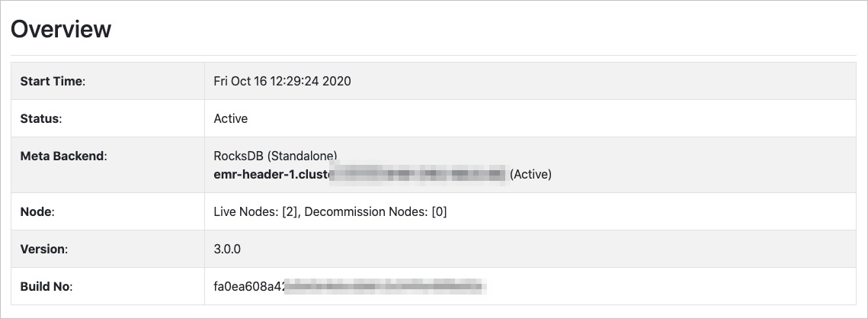The image size is (868, 319).
Task: Click the blurred cluster hostname segment
Action: click(418, 174)
